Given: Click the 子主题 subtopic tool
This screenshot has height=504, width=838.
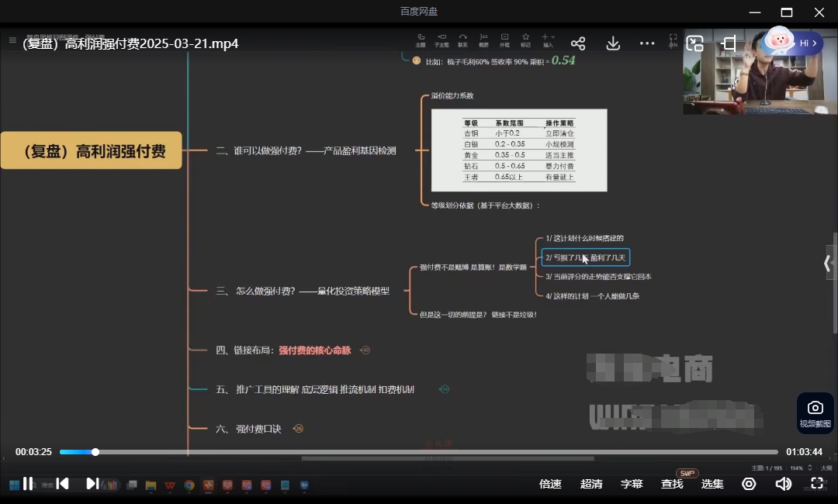Looking at the screenshot, I should point(442,40).
